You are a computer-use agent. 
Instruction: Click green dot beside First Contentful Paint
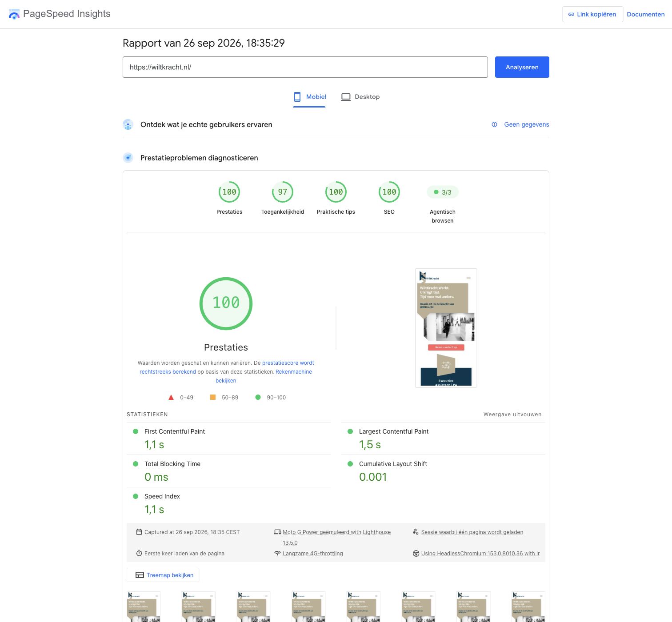click(136, 431)
